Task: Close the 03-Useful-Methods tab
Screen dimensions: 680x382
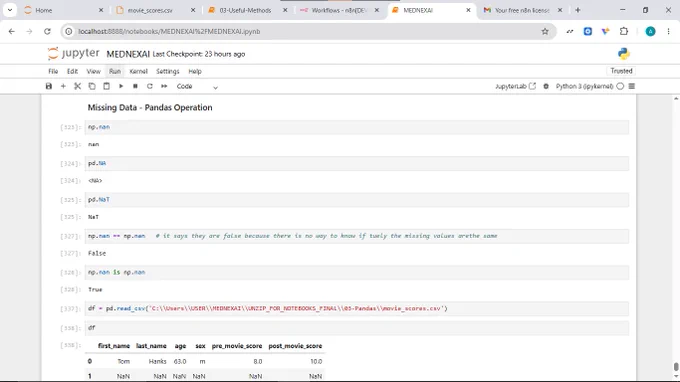Action: click(285, 10)
